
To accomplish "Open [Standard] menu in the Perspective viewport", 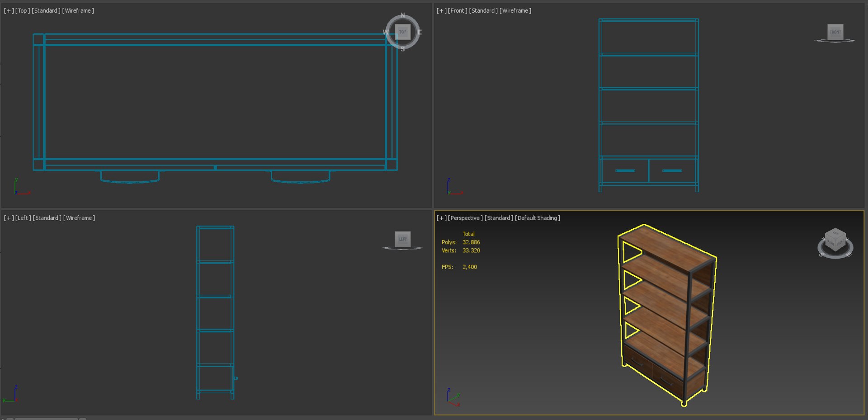I will [x=499, y=218].
